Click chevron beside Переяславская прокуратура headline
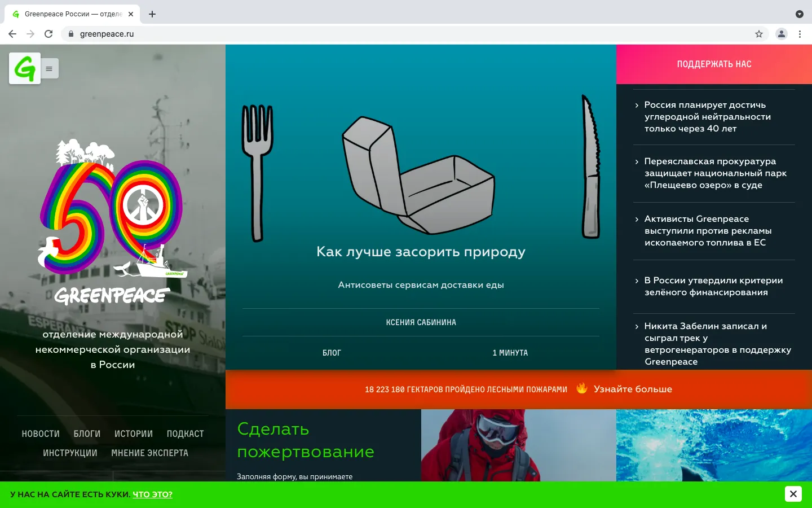 [637, 162]
